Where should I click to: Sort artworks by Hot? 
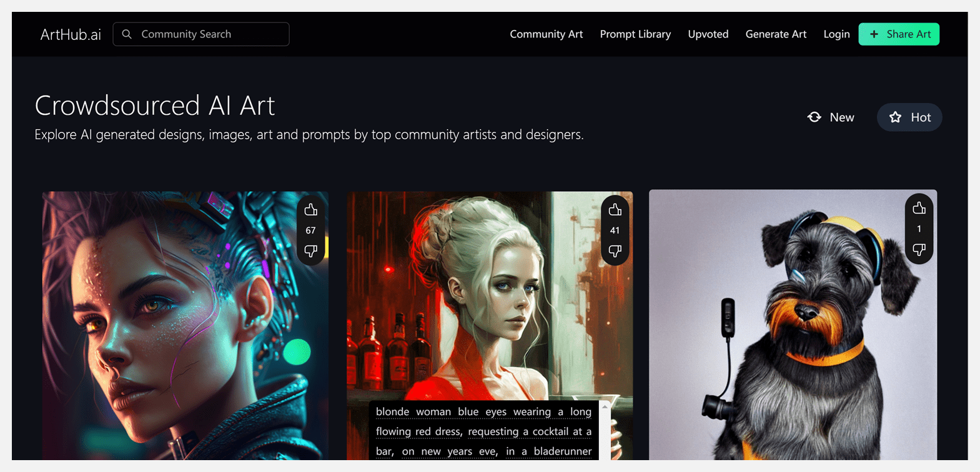909,117
